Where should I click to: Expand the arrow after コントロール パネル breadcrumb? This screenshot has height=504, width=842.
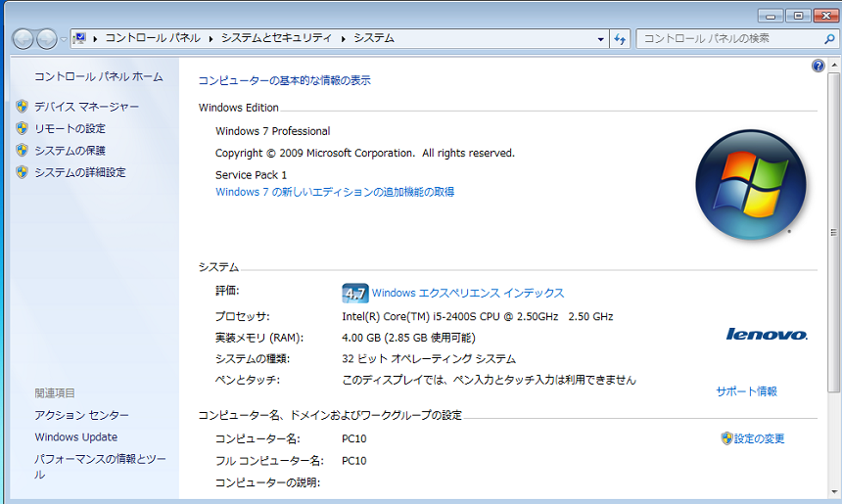[x=210, y=39]
